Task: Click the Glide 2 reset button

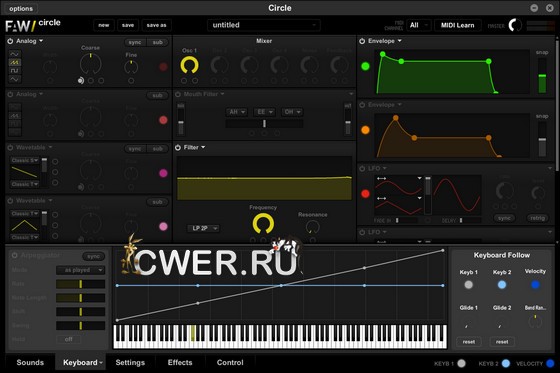Action: coord(502,342)
